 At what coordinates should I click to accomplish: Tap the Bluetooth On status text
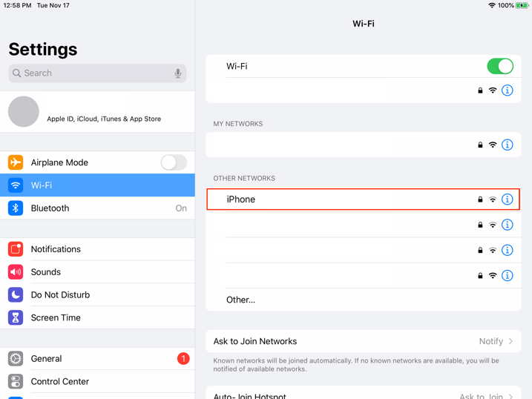pos(181,208)
